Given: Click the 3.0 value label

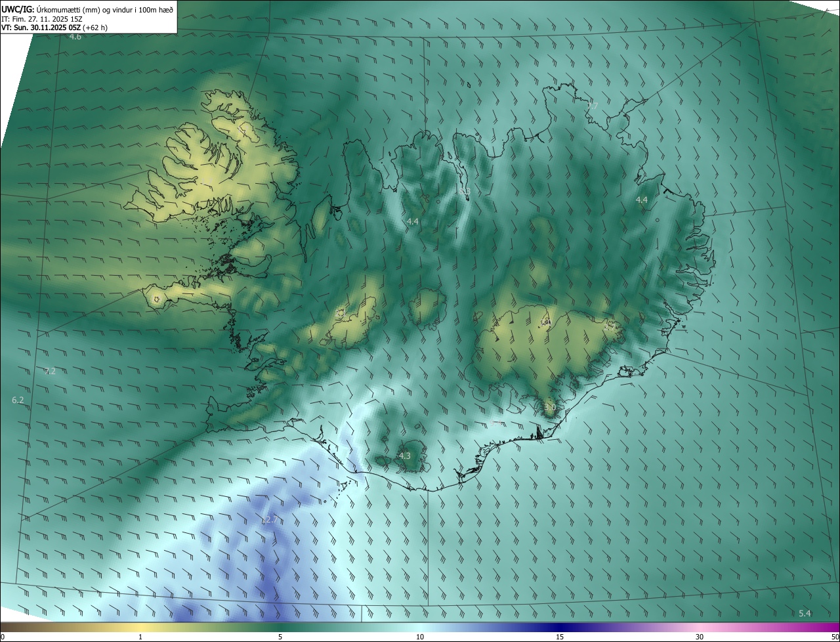Looking at the screenshot, I should tap(550, 408).
